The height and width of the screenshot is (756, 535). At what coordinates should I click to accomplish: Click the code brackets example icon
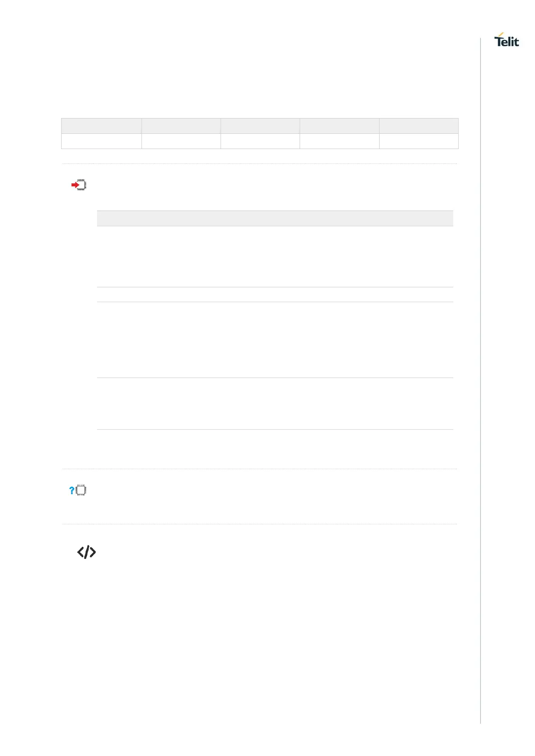pyautogui.click(x=86, y=552)
